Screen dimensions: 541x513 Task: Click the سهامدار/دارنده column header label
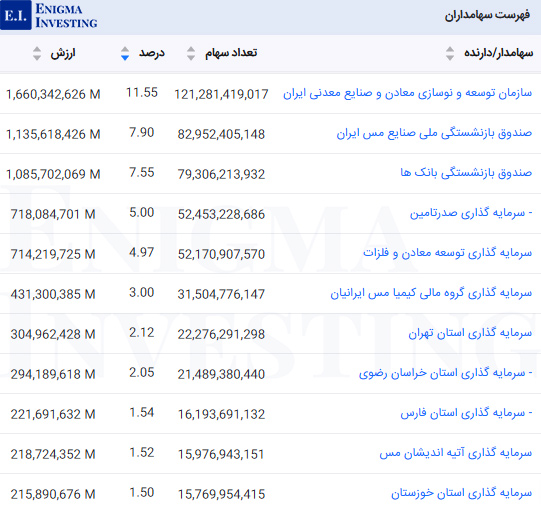click(499, 53)
